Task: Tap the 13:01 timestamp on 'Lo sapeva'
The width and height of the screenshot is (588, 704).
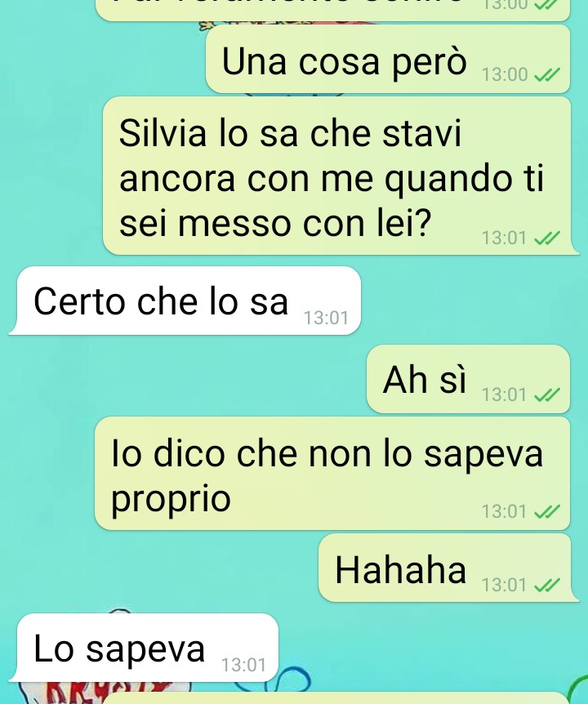Action: [x=243, y=665]
